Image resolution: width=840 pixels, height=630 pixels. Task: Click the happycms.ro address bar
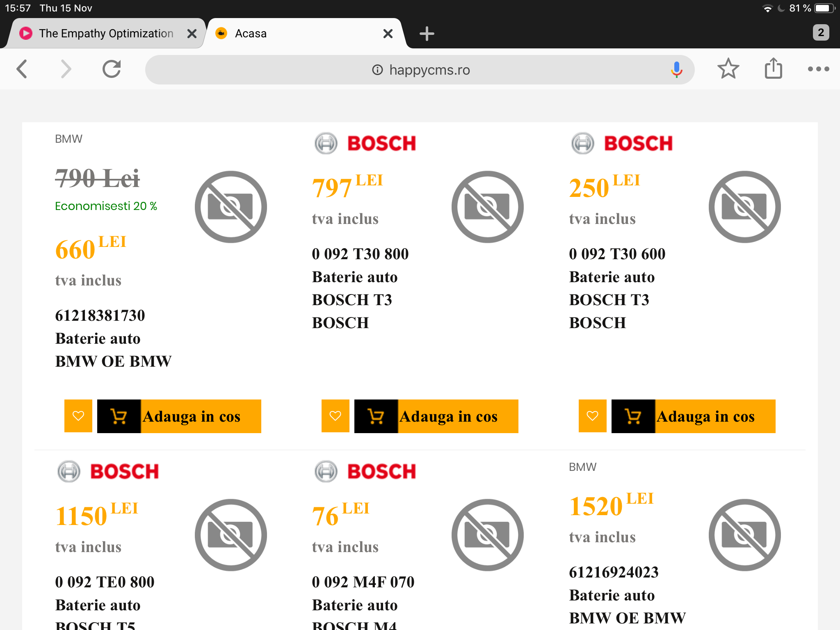420,70
